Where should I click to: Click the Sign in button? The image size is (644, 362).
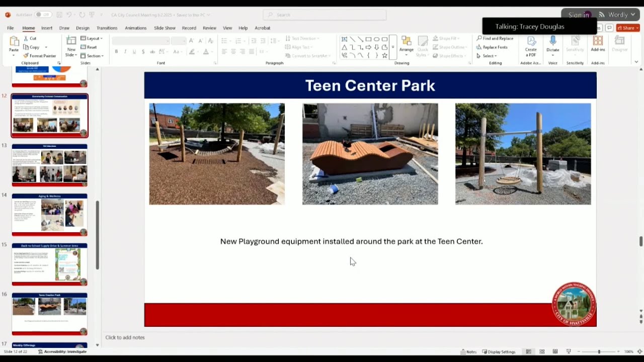click(579, 15)
